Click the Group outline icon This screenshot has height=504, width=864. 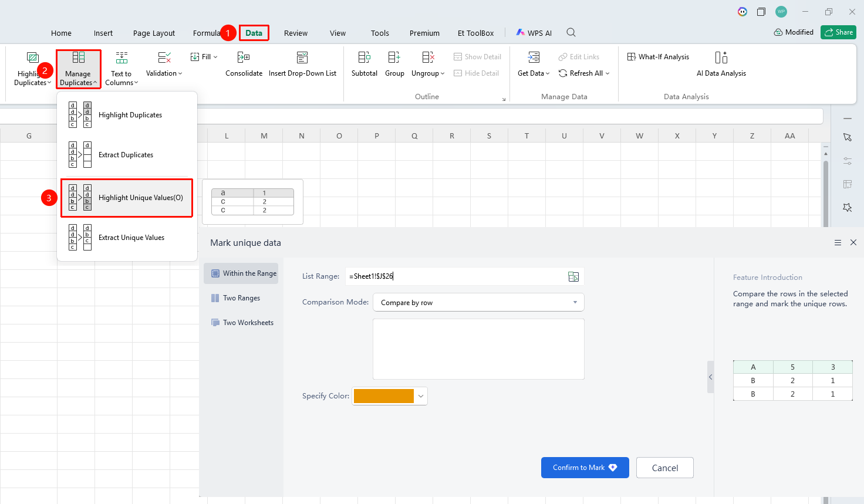point(394,57)
